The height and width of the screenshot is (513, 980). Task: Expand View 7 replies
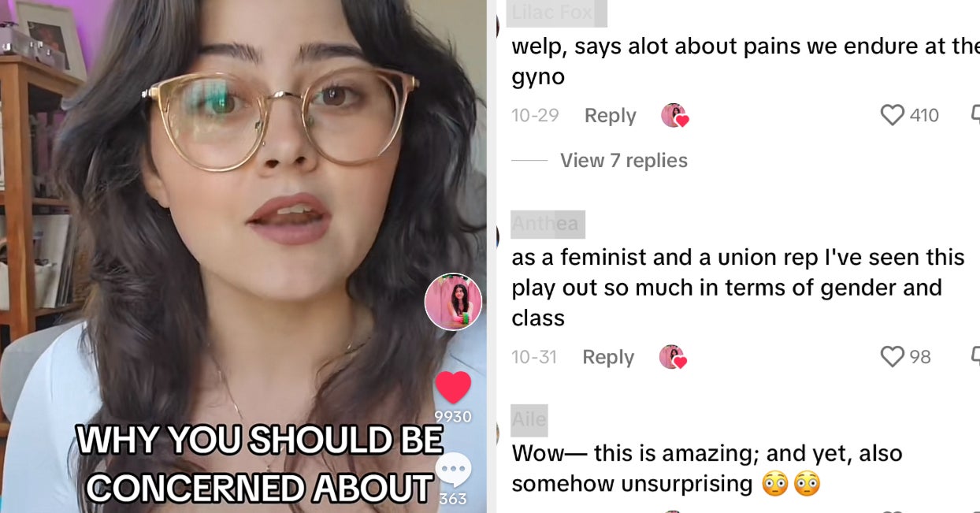pos(624,161)
